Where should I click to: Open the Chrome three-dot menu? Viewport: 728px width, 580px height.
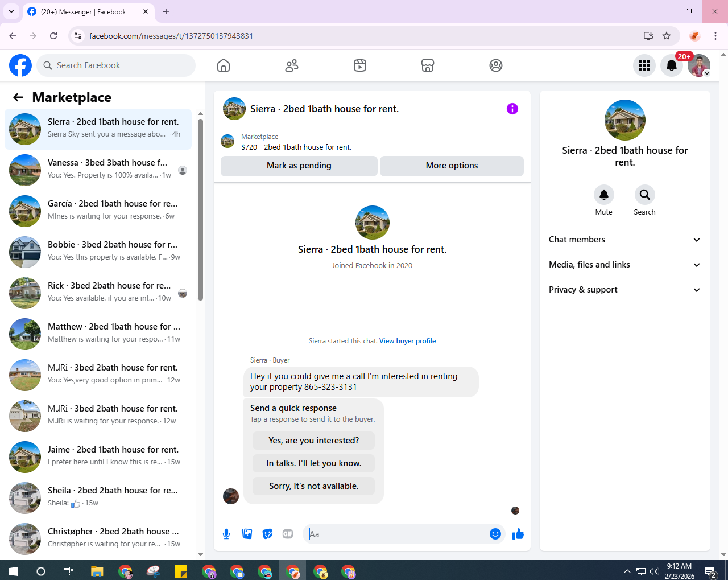[x=715, y=36]
